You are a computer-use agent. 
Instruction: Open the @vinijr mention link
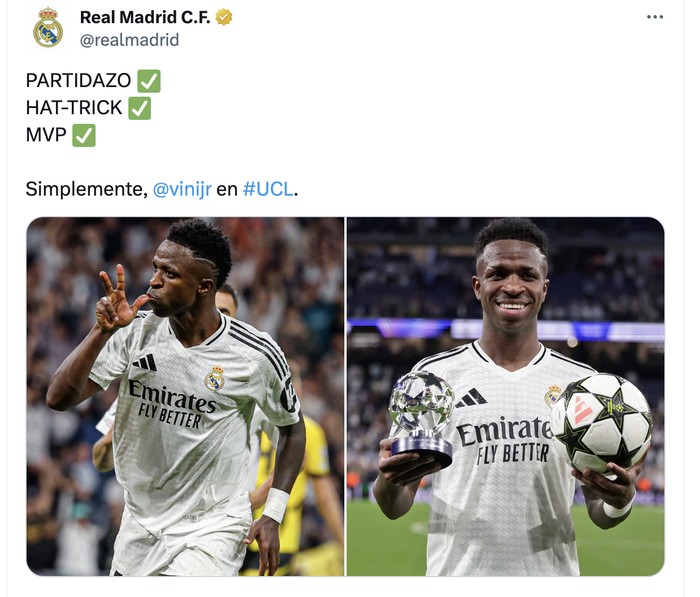(x=182, y=189)
